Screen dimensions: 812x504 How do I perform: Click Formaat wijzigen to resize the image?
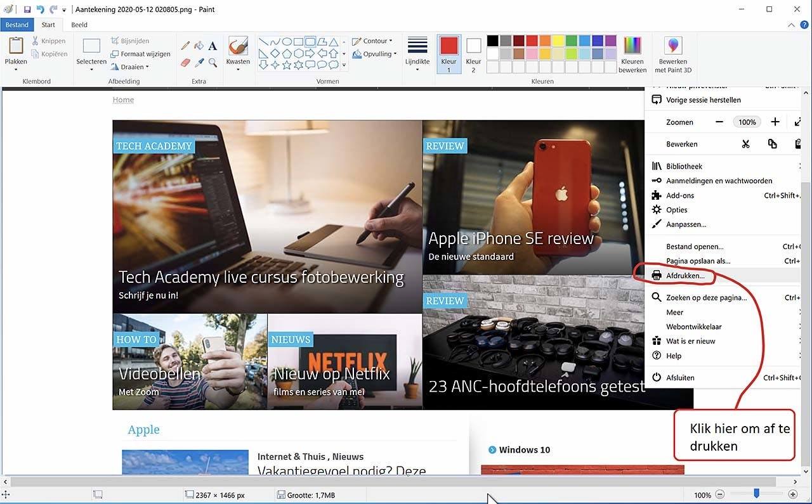[x=140, y=54]
